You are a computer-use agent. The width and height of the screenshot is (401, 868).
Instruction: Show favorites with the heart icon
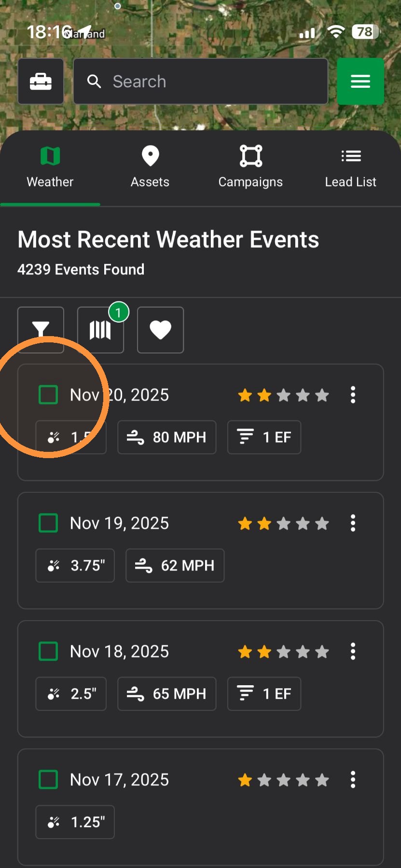pos(160,330)
